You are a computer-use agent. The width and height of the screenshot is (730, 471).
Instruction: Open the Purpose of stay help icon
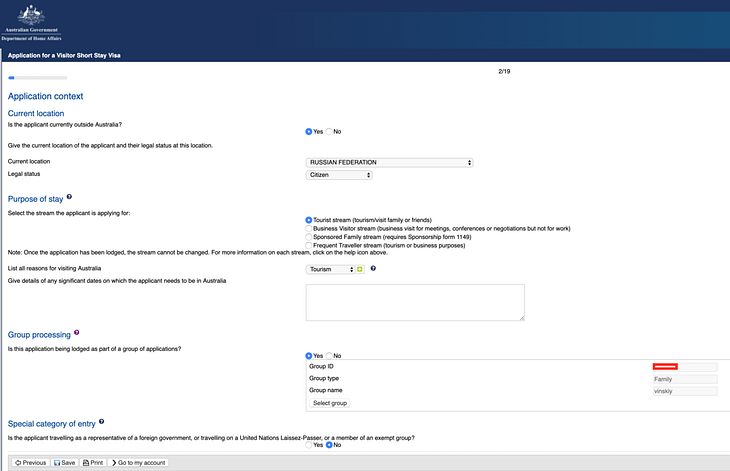tap(69, 198)
